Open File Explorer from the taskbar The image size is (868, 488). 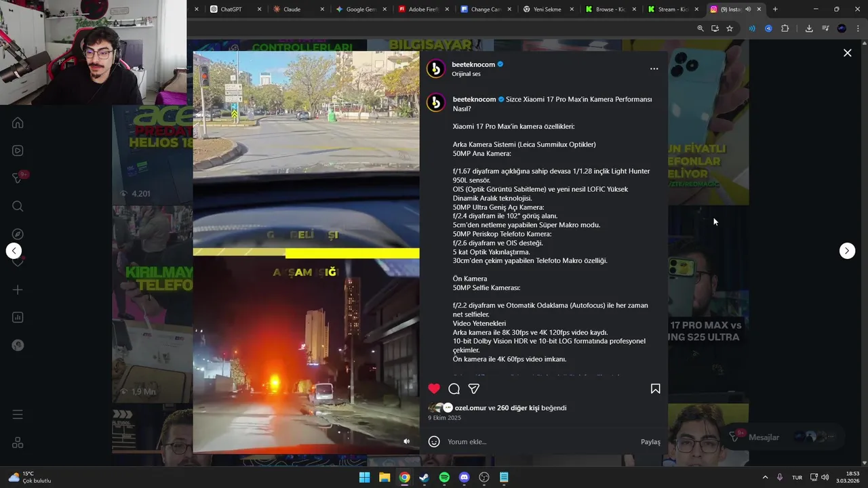pyautogui.click(x=384, y=477)
